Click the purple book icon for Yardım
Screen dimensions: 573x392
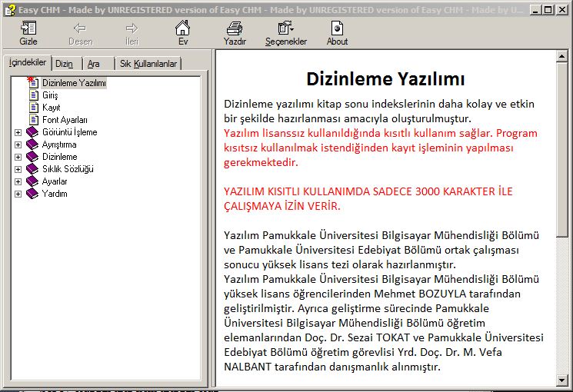tap(32, 194)
